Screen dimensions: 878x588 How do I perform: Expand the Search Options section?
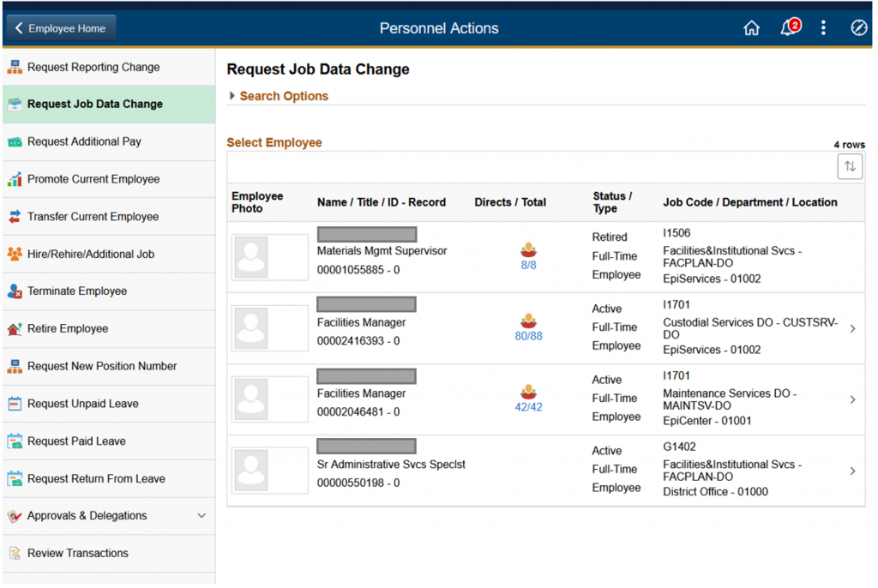coord(279,96)
